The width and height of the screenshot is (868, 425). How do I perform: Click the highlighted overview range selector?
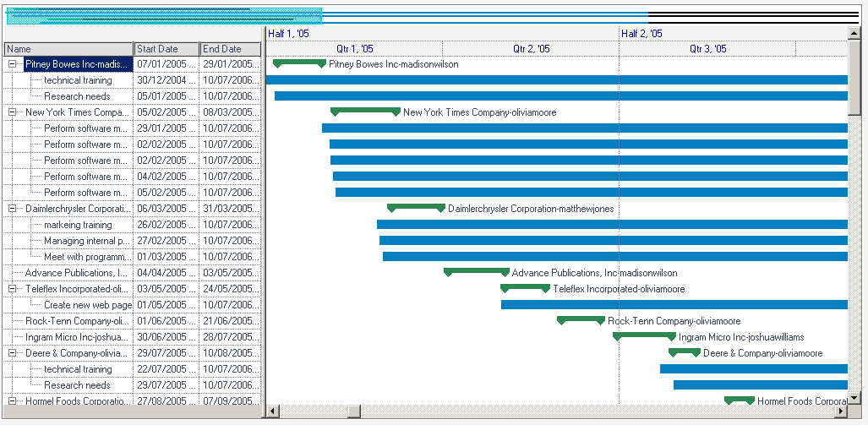[164, 15]
